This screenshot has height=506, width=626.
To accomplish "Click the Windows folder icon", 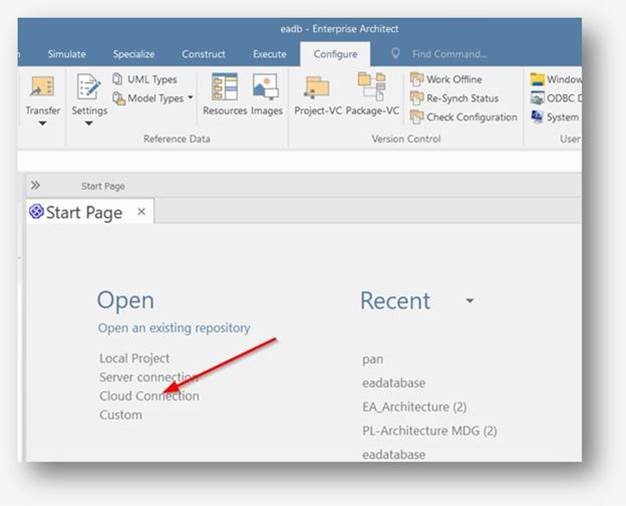I will click(537, 79).
